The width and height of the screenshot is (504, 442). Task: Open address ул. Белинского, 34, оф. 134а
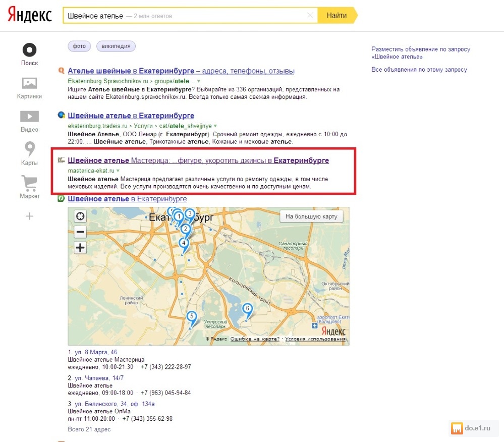point(115,404)
